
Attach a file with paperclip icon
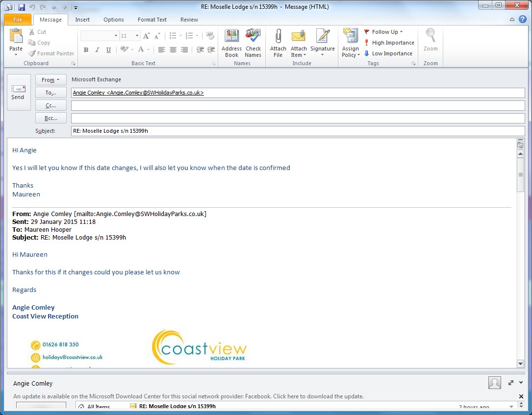pos(278,43)
